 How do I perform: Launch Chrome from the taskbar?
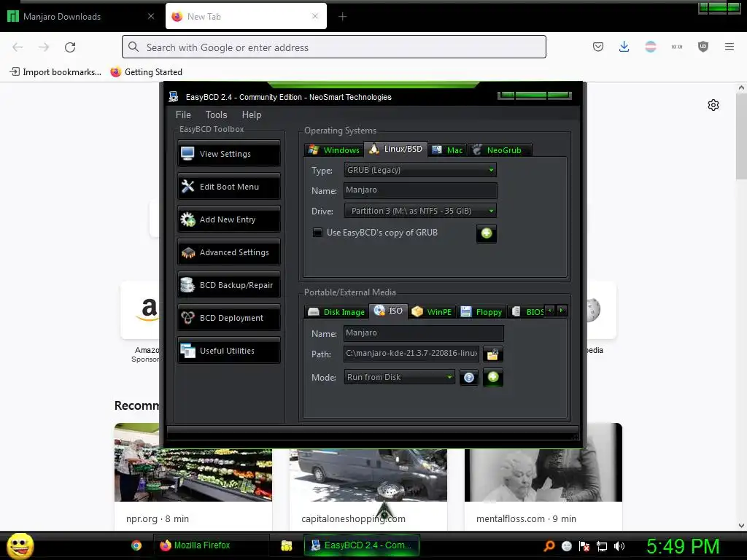[x=136, y=545]
